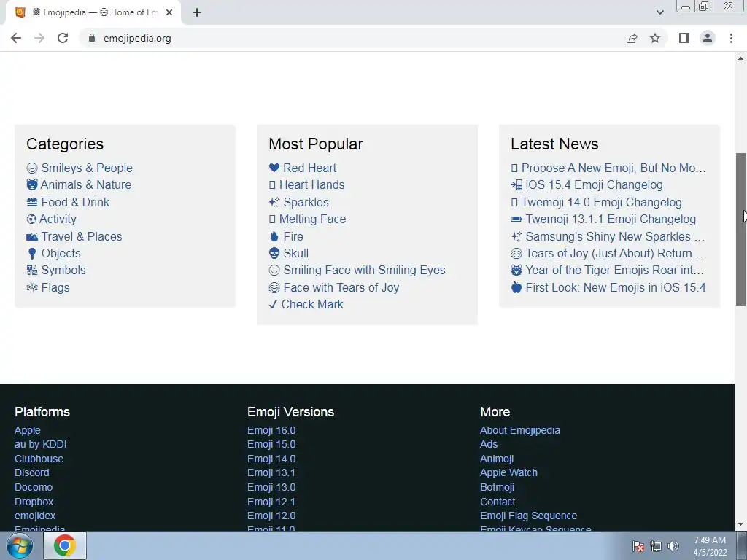Open the Melting Face emoji page

[312, 219]
